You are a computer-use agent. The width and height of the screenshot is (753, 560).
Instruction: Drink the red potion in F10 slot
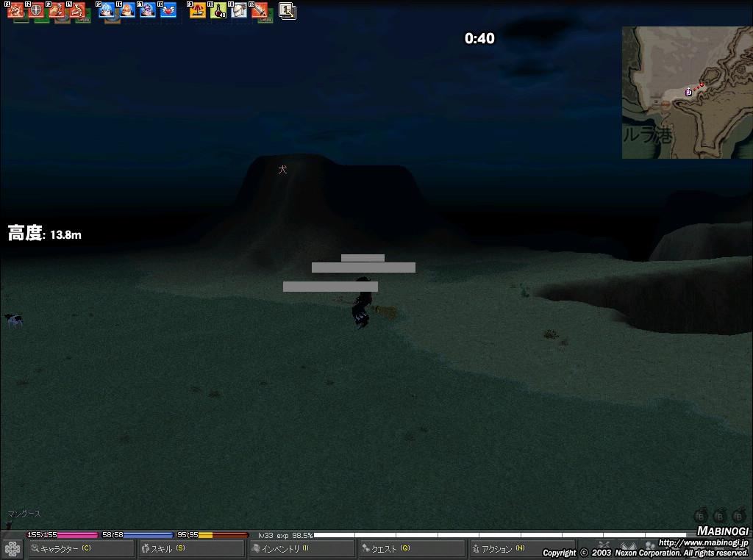(x=218, y=11)
